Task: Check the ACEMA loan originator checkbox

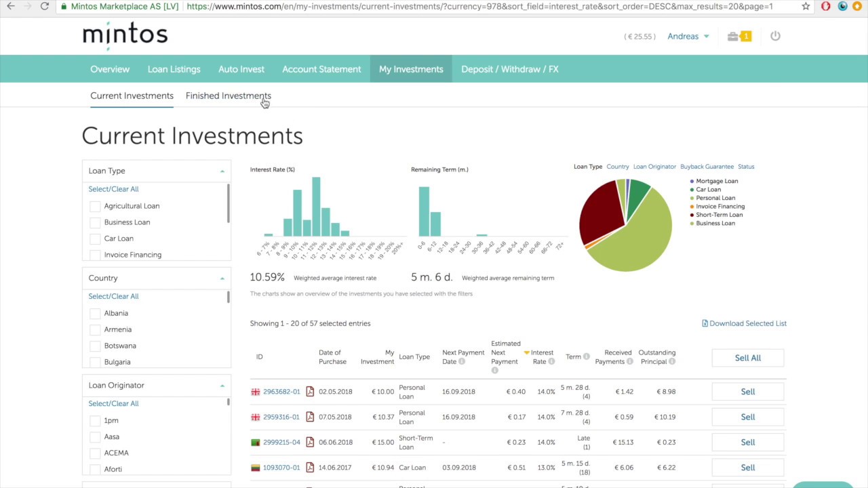Action: (x=95, y=453)
